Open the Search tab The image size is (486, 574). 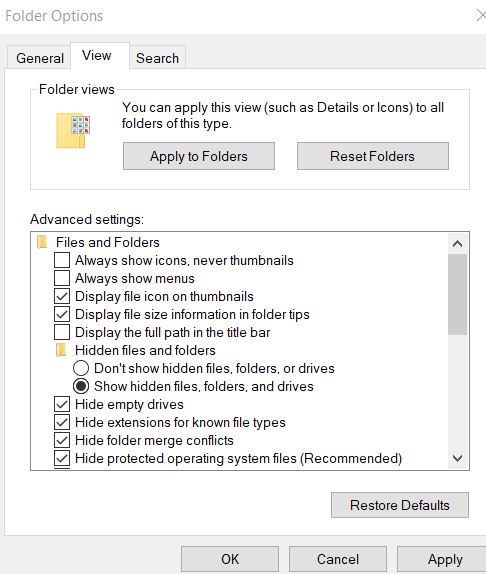(157, 58)
